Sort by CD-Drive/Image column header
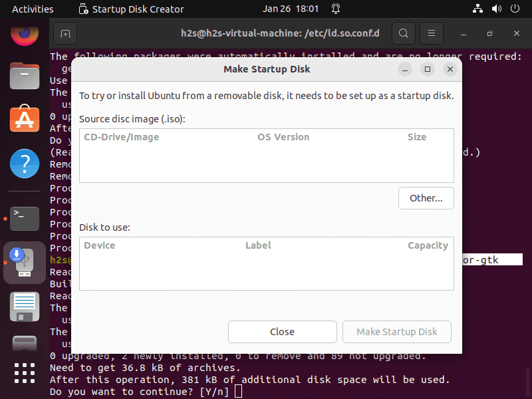 [x=166, y=137]
